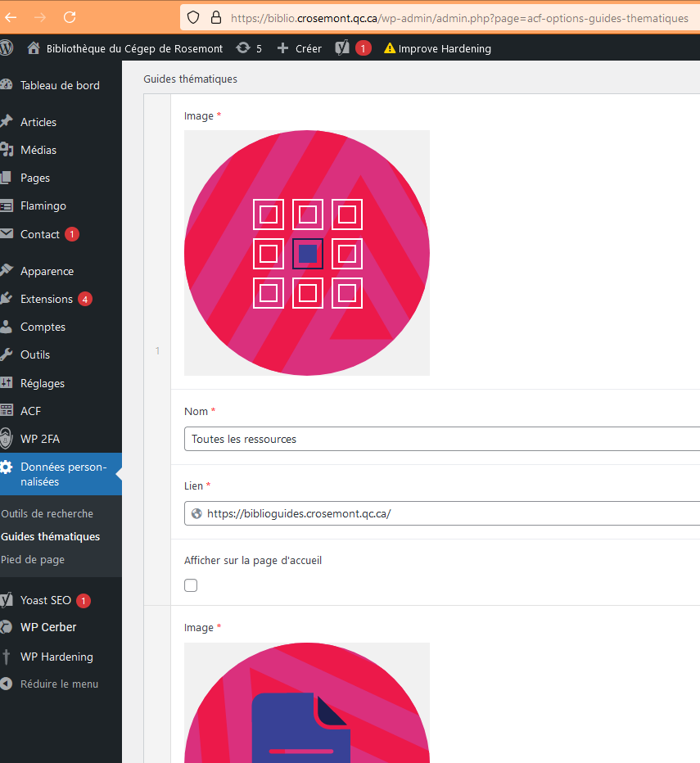Image resolution: width=700 pixels, height=763 pixels.
Task: Open the updates icon showing 5
Action: [243, 48]
